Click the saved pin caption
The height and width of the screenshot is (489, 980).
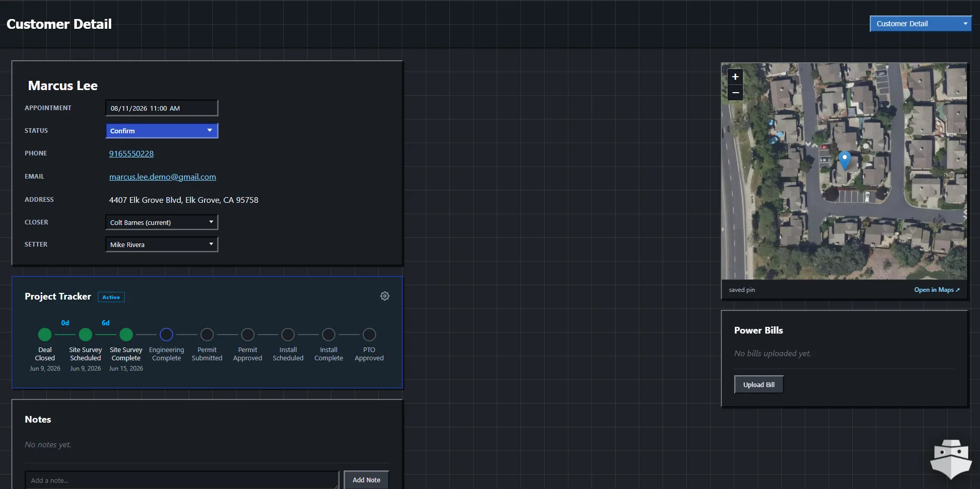[x=742, y=290]
